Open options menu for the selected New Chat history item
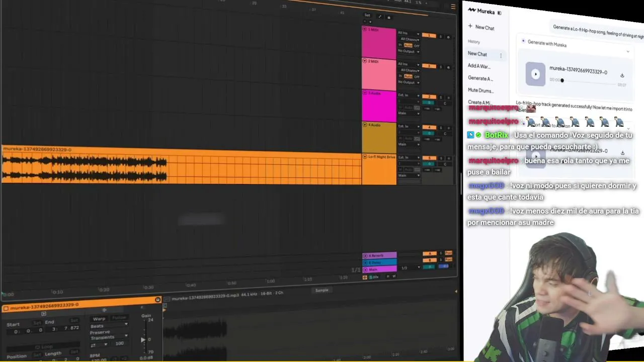Viewport: 644px width, 362px height. point(501,55)
